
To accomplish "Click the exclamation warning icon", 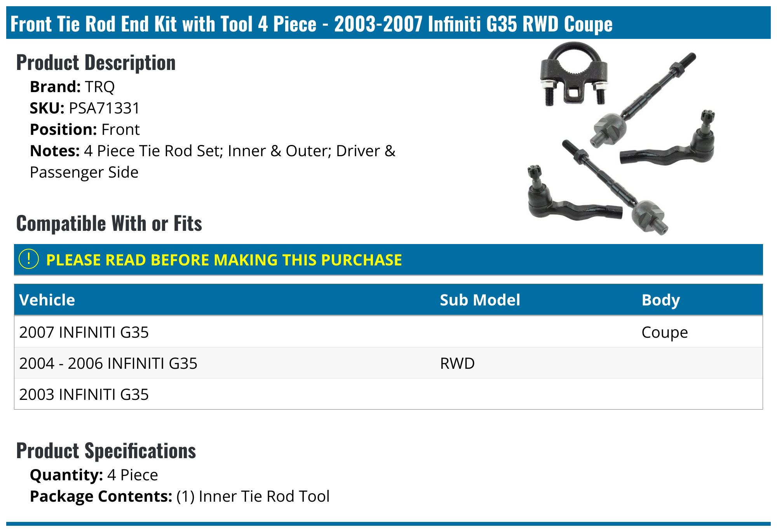I will coord(29,259).
